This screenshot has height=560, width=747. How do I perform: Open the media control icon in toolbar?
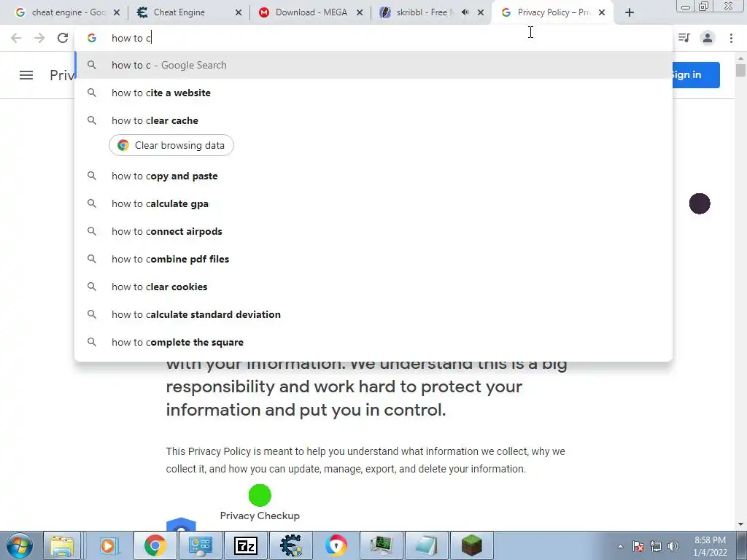pyautogui.click(x=684, y=38)
